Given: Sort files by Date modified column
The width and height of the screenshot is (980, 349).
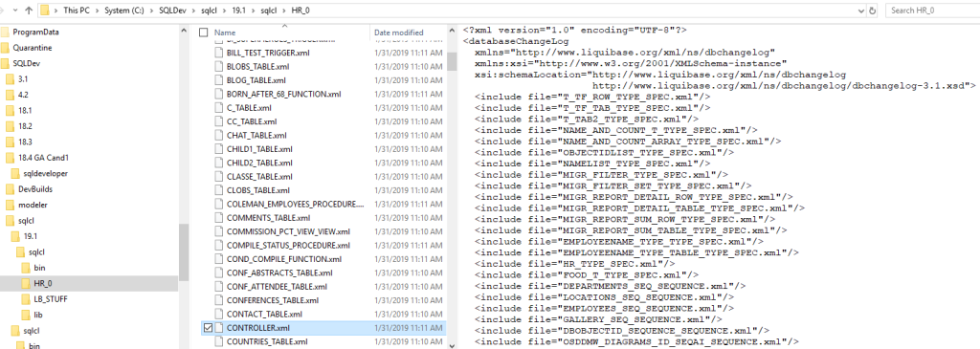Looking at the screenshot, I should pyautogui.click(x=399, y=33).
